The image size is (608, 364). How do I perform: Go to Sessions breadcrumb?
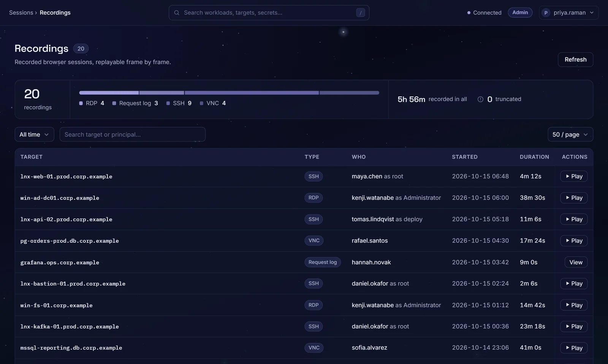[21, 13]
